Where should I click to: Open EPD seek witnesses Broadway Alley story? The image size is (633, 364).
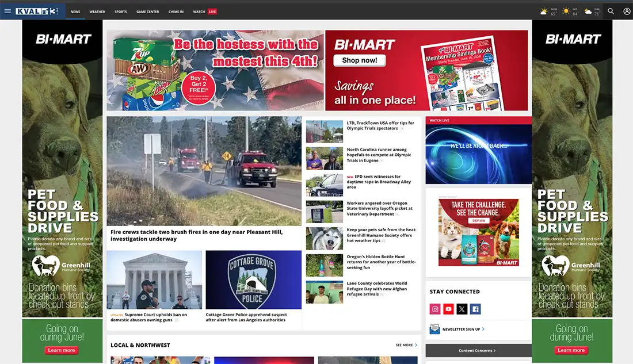click(x=379, y=182)
